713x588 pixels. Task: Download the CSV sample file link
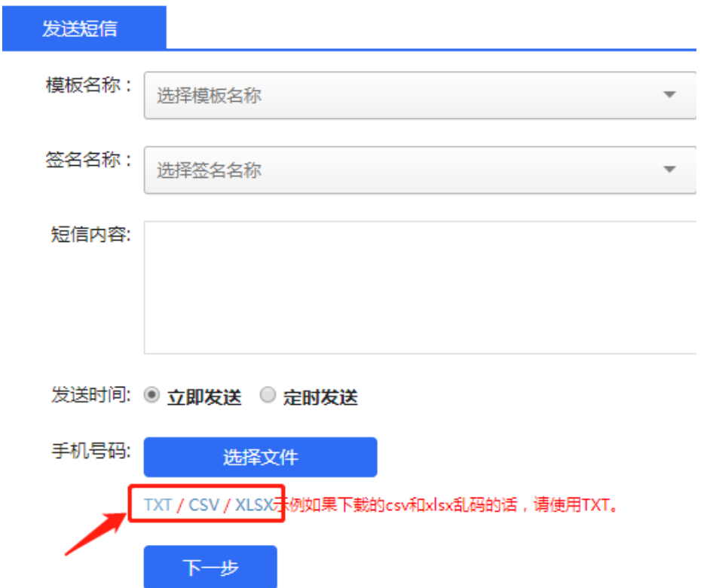click(x=203, y=505)
